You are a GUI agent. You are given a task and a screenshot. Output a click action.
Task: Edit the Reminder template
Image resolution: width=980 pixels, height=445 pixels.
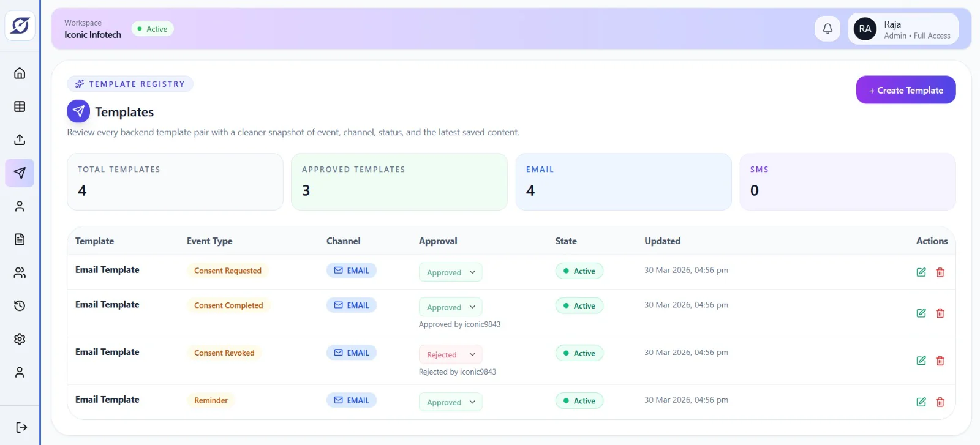click(x=921, y=402)
